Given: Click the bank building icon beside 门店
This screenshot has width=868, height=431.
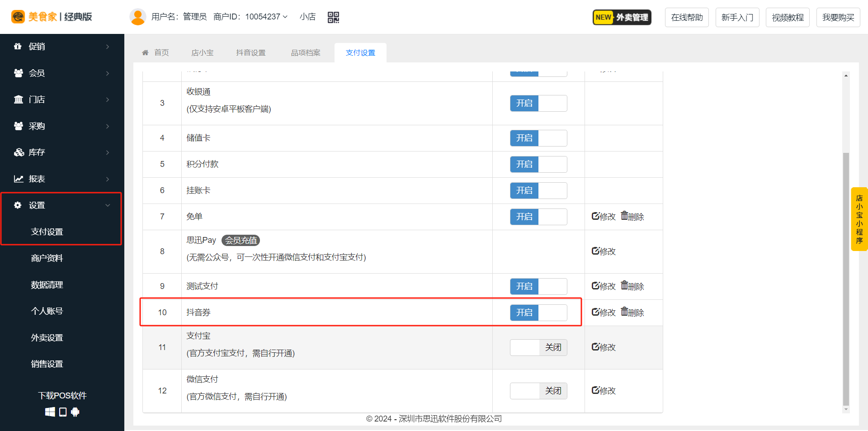Looking at the screenshot, I should point(19,99).
